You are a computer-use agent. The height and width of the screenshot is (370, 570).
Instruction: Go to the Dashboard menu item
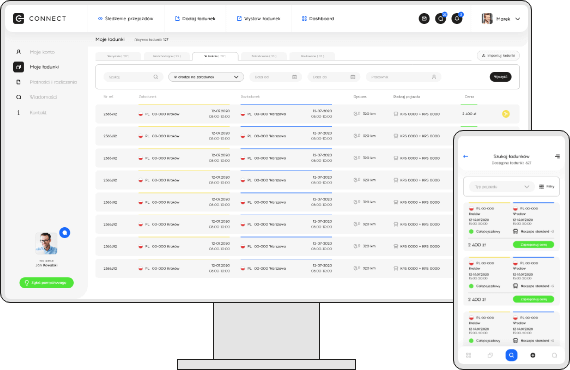coord(318,19)
